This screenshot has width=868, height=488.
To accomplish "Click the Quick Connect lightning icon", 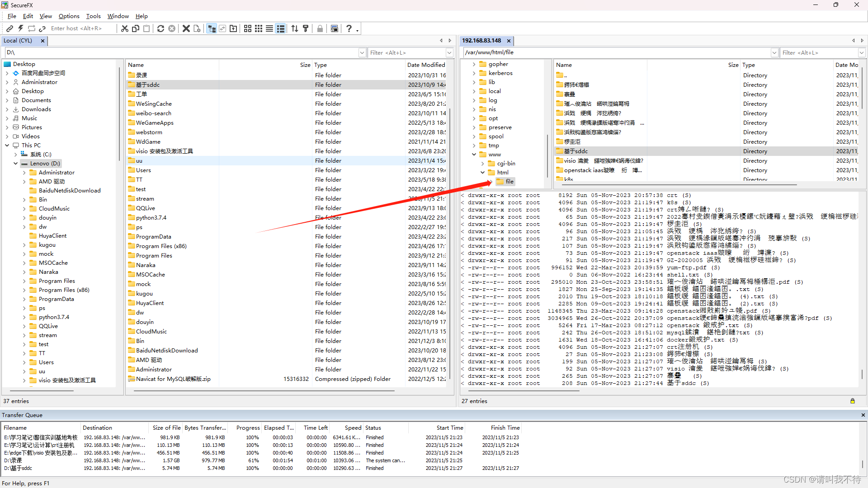I will point(21,28).
